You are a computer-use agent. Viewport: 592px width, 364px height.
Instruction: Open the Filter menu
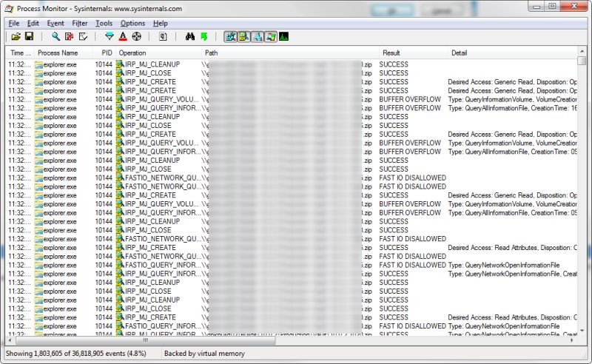(80, 24)
